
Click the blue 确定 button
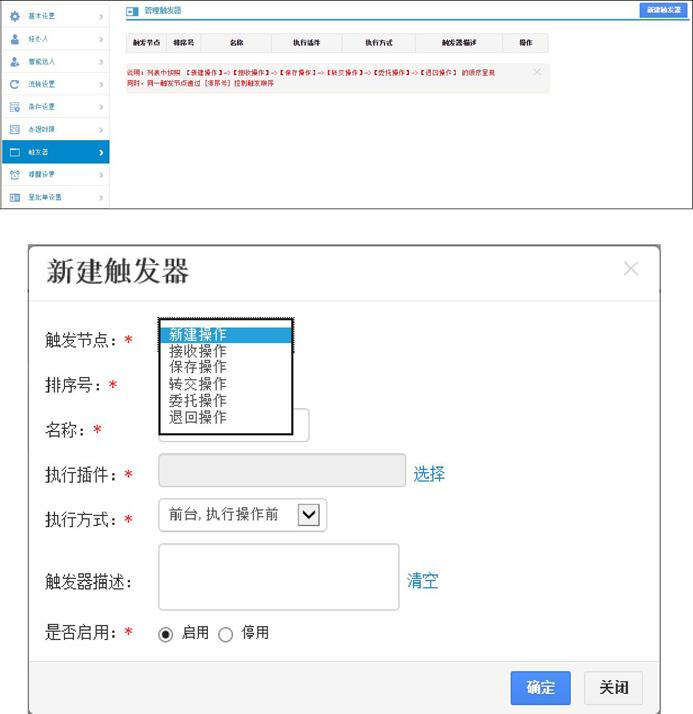click(x=540, y=688)
